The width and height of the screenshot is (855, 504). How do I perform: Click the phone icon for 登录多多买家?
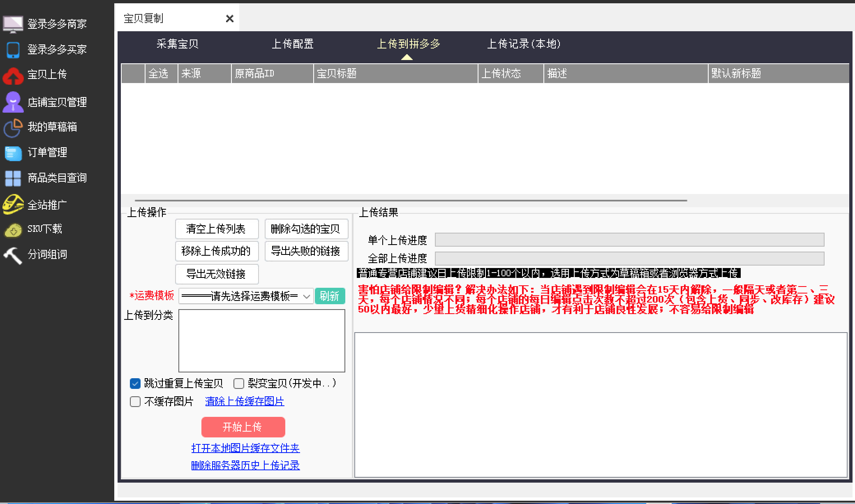tap(13, 50)
